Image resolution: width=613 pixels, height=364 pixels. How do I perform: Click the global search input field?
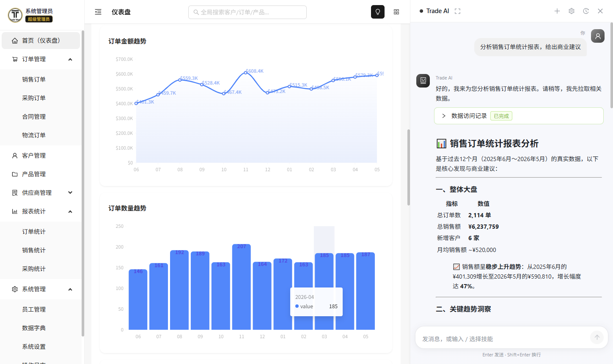pos(247,12)
